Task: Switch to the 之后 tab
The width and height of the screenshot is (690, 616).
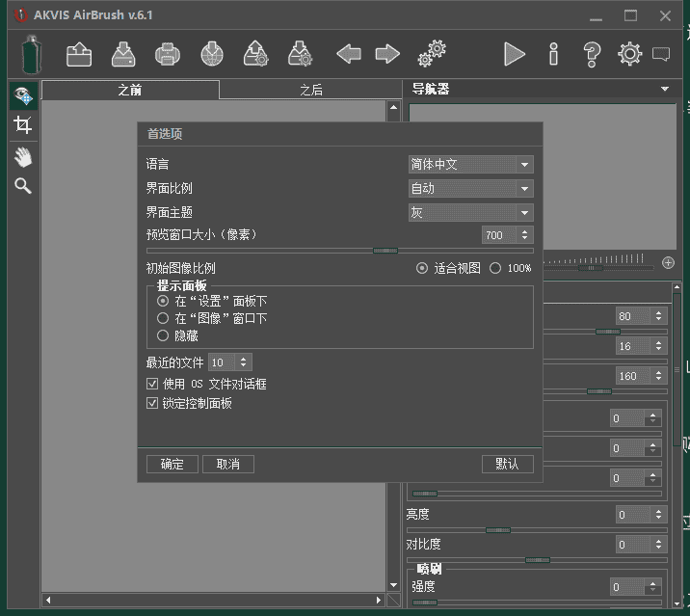Action: point(310,90)
